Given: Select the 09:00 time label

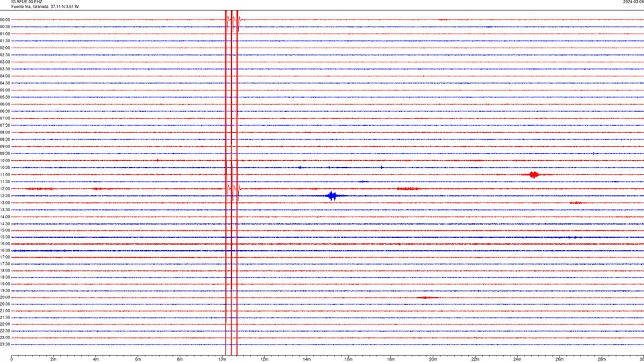Looking at the screenshot, I should 5,147.
